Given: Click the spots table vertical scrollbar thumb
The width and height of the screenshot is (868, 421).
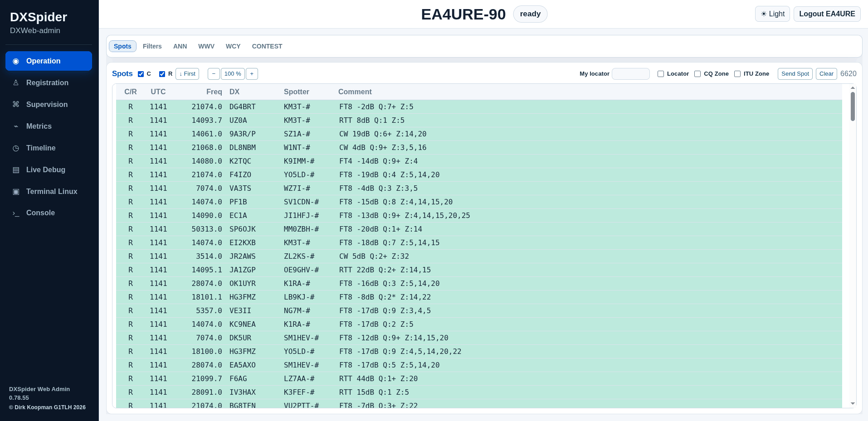Looking at the screenshot, I should pyautogui.click(x=853, y=106).
